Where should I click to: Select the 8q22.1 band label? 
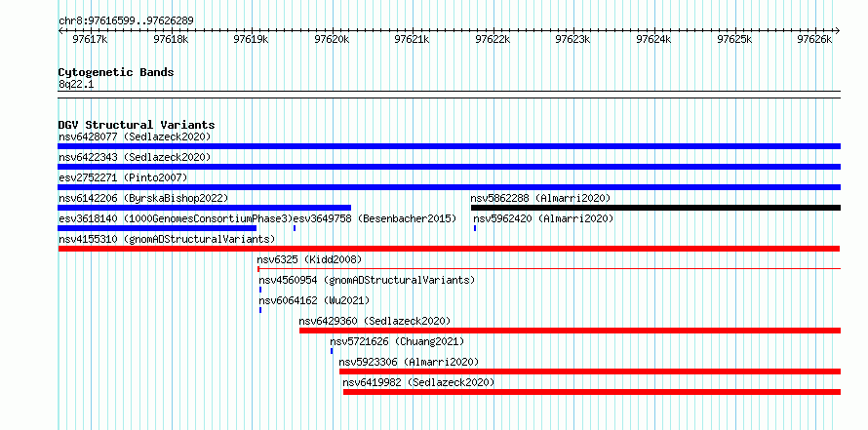(76, 85)
